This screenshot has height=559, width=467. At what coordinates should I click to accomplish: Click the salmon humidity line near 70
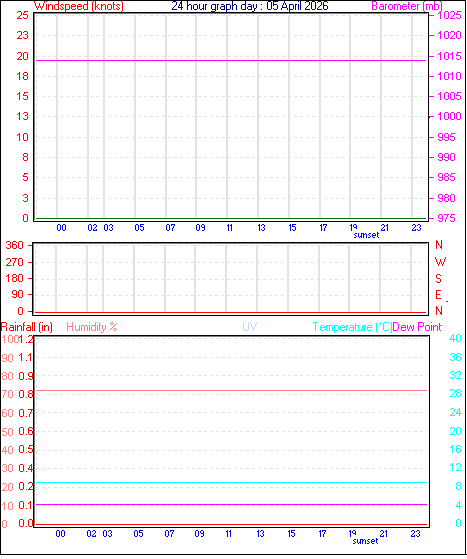(231, 391)
